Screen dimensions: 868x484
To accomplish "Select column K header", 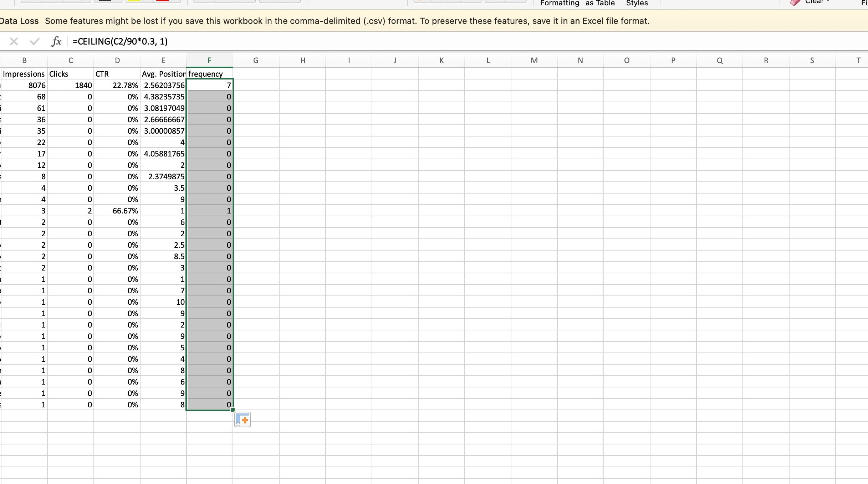I will [x=441, y=61].
